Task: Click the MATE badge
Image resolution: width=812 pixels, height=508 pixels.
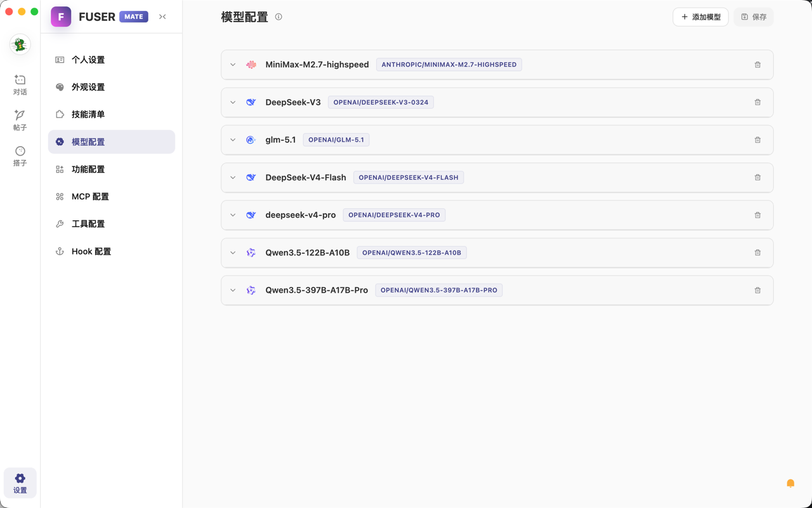Action: pyautogui.click(x=134, y=17)
